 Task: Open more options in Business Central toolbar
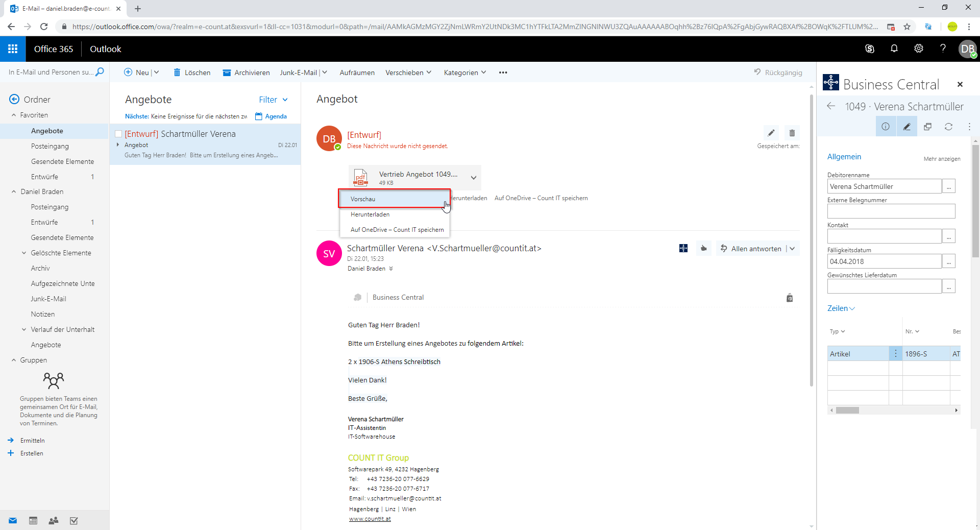pos(969,127)
